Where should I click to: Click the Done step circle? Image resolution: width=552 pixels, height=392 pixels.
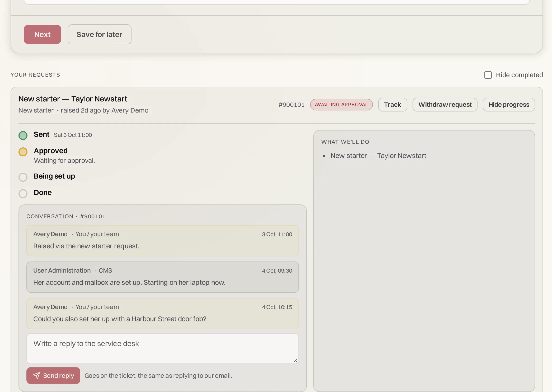pos(23,194)
